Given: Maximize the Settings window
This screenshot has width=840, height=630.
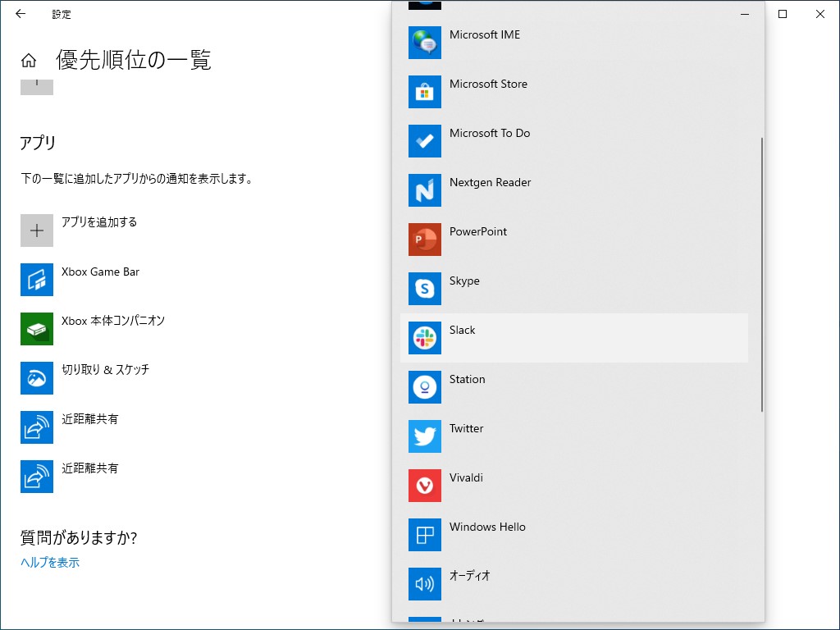Looking at the screenshot, I should point(782,14).
